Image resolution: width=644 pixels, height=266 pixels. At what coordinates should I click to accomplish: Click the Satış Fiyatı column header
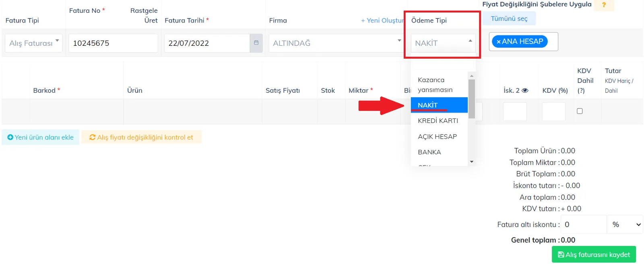[x=283, y=90]
